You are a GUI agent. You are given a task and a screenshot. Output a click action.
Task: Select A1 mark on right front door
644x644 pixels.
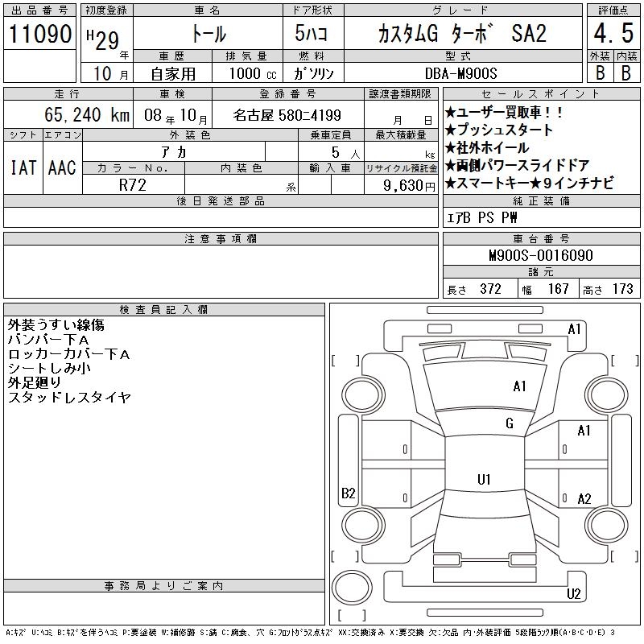584,431
